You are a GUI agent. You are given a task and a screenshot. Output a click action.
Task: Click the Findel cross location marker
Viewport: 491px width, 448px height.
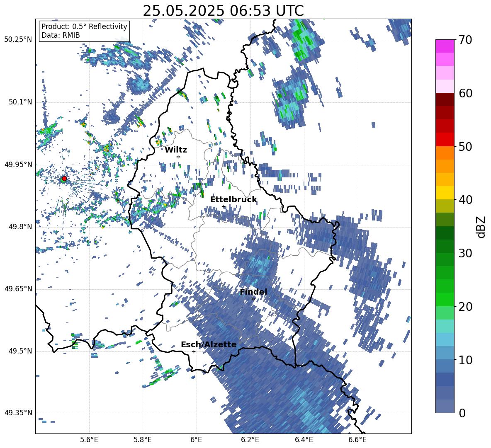253,299
